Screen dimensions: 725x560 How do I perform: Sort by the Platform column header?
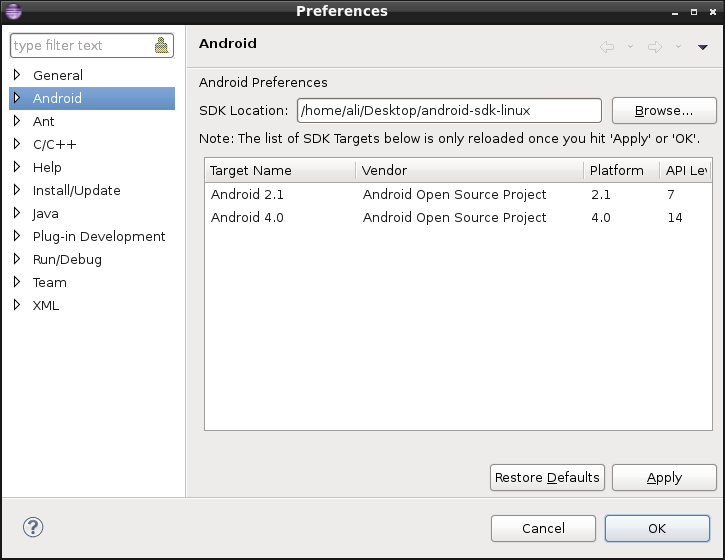(x=621, y=170)
